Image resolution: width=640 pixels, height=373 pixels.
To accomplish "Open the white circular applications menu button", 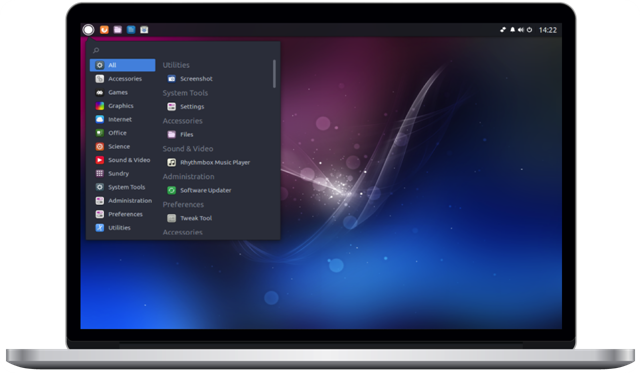I will coord(88,30).
